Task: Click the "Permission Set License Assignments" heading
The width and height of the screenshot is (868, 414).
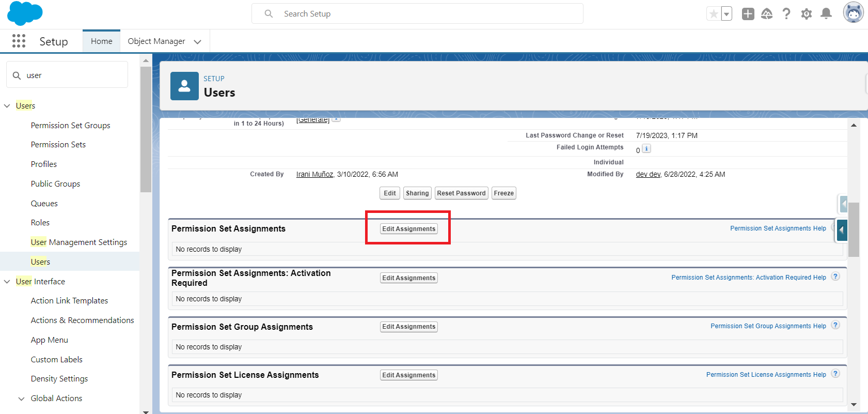Action: [x=245, y=375]
